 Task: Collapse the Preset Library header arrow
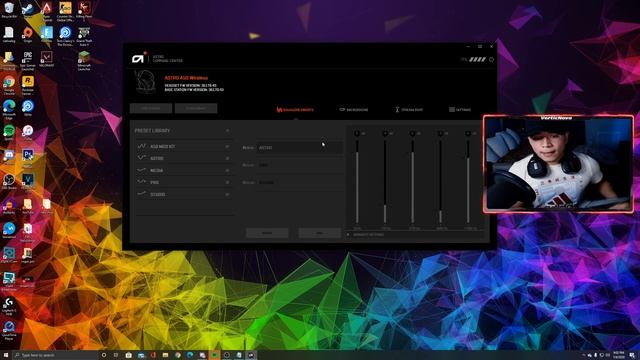[227, 131]
